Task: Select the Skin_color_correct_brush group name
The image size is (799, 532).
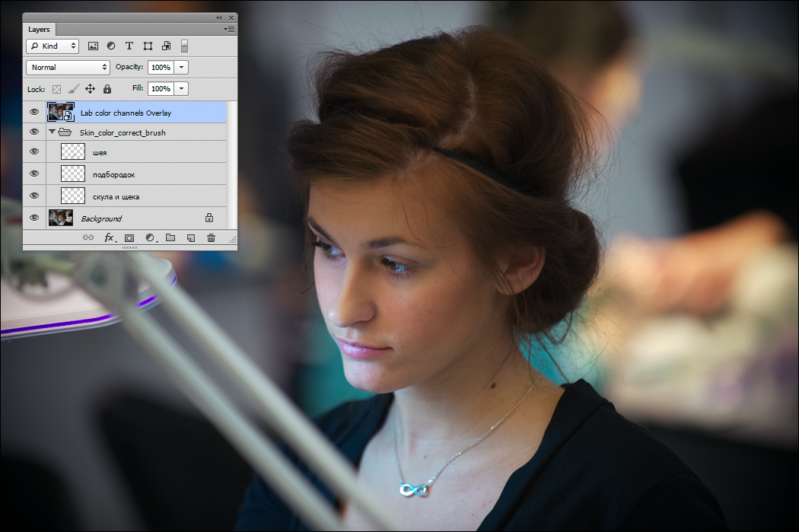Action: 123,133
